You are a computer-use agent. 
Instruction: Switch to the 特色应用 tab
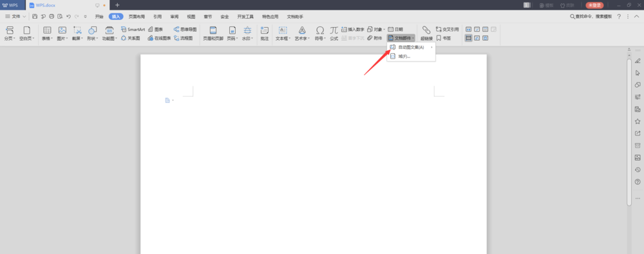(270, 17)
